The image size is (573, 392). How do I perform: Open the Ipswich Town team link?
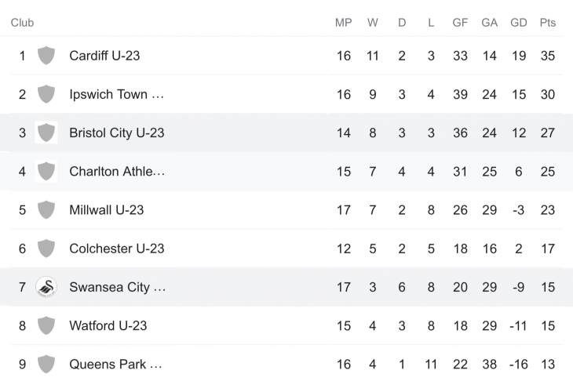tap(116, 94)
